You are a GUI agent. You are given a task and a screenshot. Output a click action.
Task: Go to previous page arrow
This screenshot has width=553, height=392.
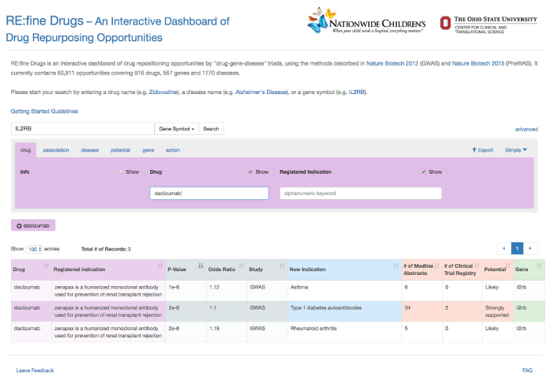(x=504, y=248)
